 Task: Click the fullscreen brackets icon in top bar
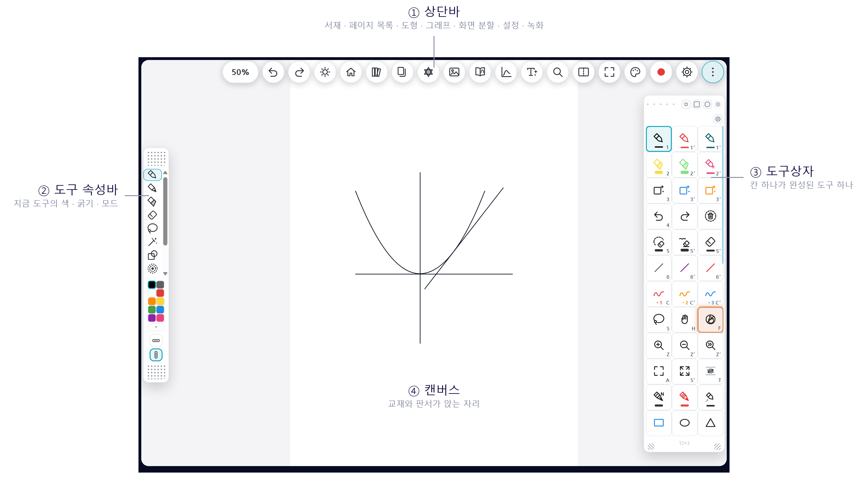point(609,72)
